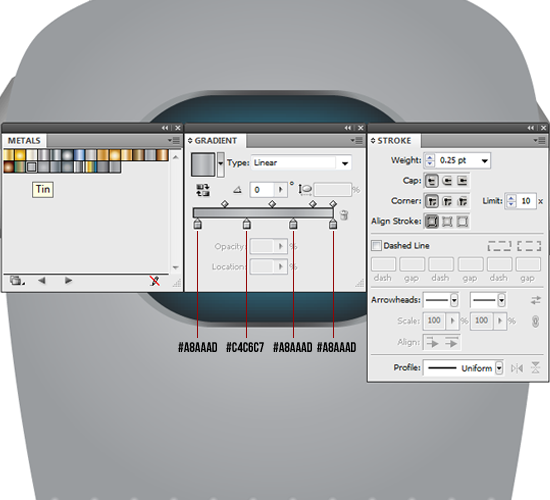Open the stroke Weight dropdown arrow
The width and height of the screenshot is (550, 500).
click(x=484, y=161)
